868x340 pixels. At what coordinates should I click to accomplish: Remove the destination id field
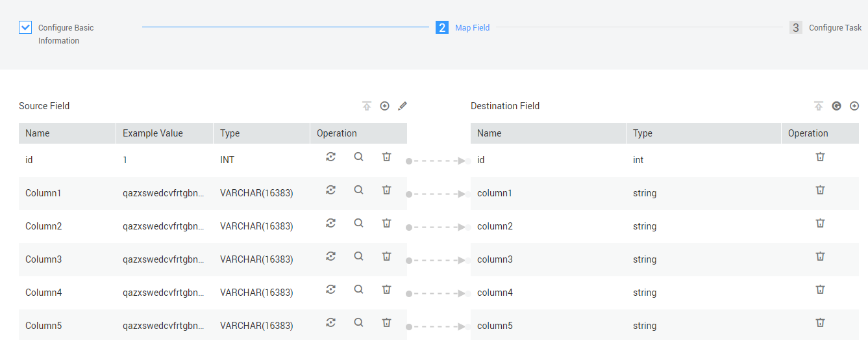pos(820,157)
